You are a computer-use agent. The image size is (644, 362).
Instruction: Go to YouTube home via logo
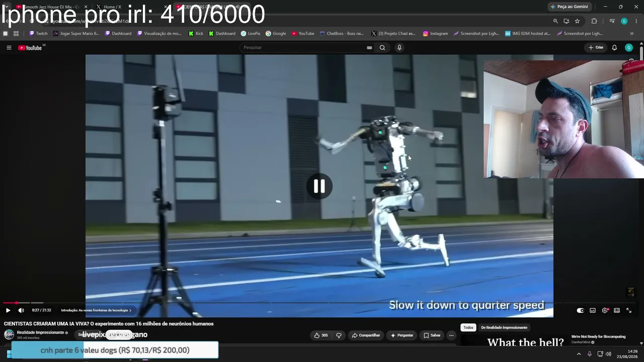click(30, 48)
